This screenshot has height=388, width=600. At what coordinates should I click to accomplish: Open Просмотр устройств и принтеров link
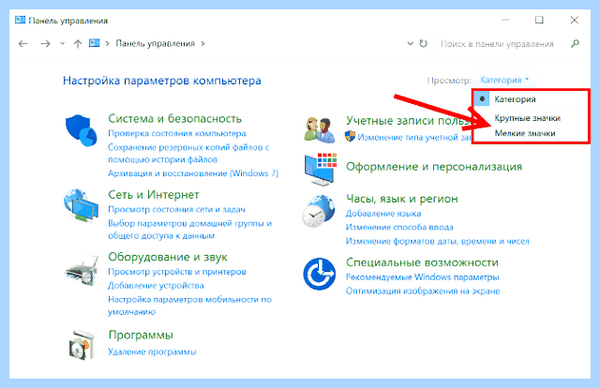(177, 272)
